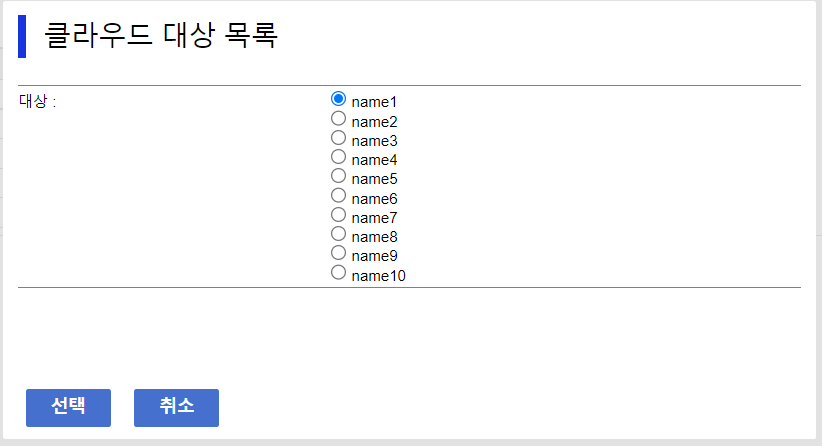Screen dimensions: 822x446
Task: Click the name5 text label
Action: tap(374, 179)
